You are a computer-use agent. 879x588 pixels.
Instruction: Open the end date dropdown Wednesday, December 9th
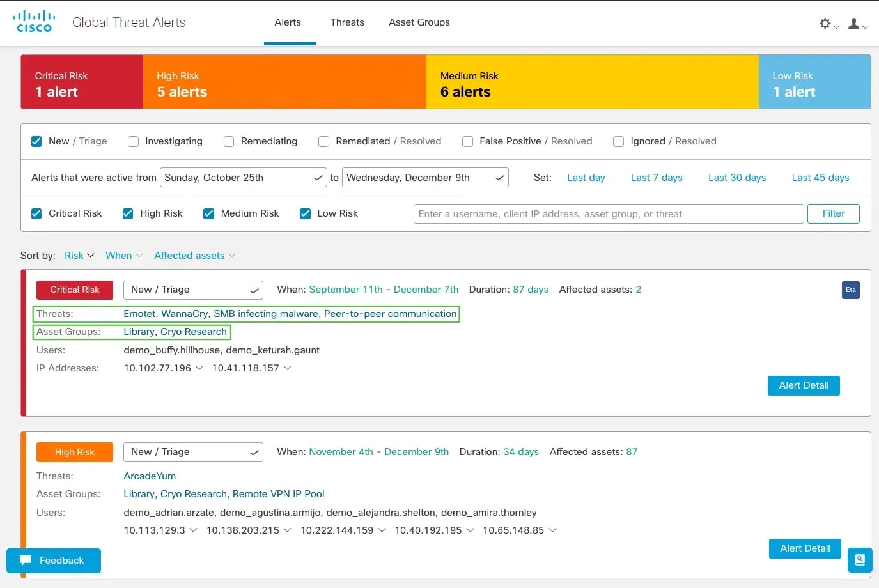(425, 178)
